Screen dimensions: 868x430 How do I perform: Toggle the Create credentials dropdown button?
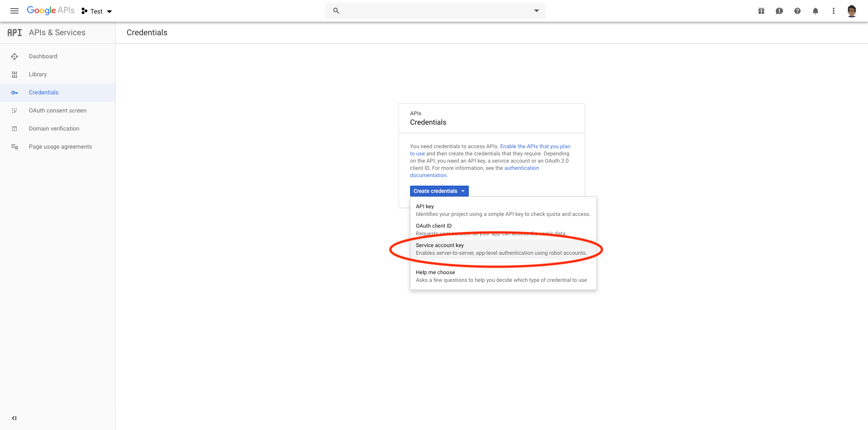pyautogui.click(x=439, y=191)
